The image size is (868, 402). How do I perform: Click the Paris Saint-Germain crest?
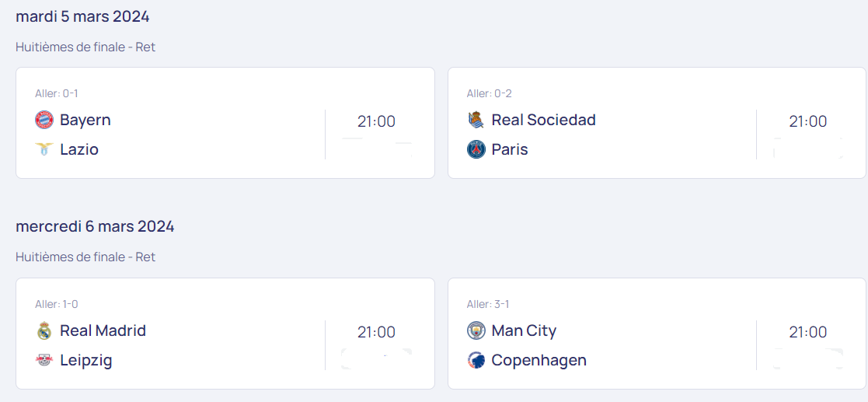(x=476, y=149)
